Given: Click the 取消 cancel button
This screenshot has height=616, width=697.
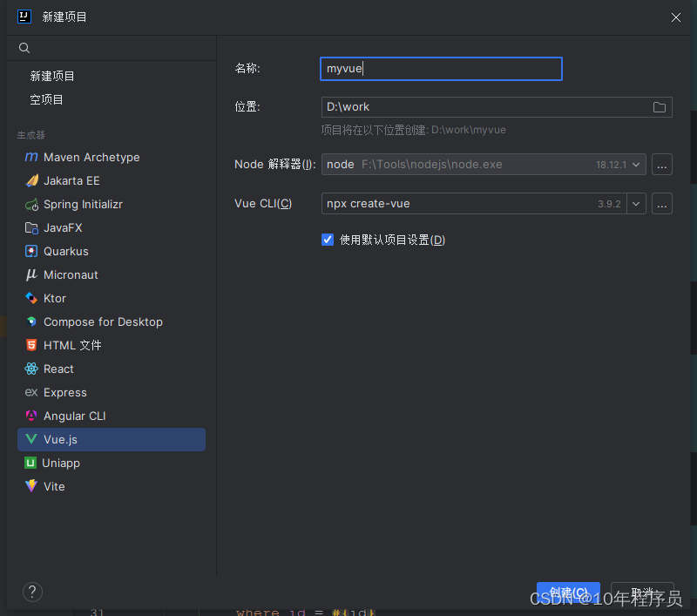Looking at the screenshot, I should [642, 592].
